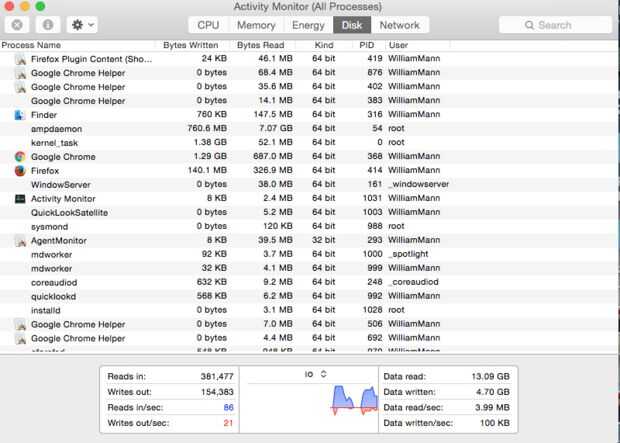Sort by Bytes Written column header
This screenshot has height=443, width=620.
[x=191, y=45]
